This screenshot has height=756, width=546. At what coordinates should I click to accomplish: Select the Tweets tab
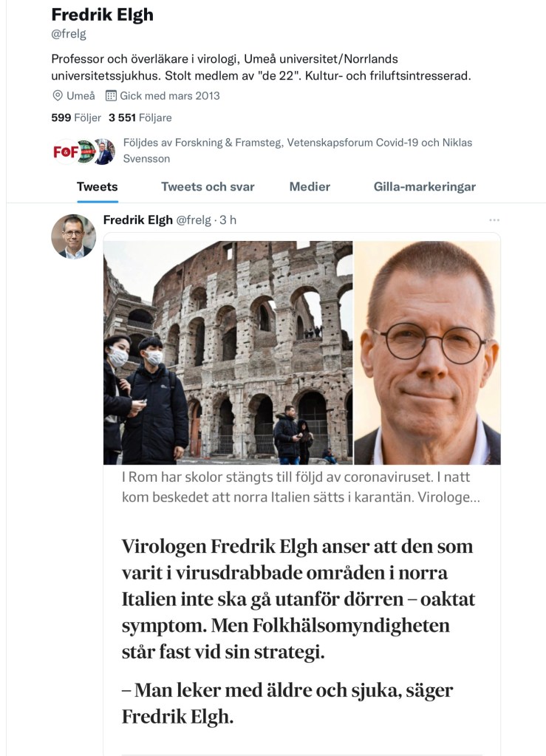tap(98, 186)
